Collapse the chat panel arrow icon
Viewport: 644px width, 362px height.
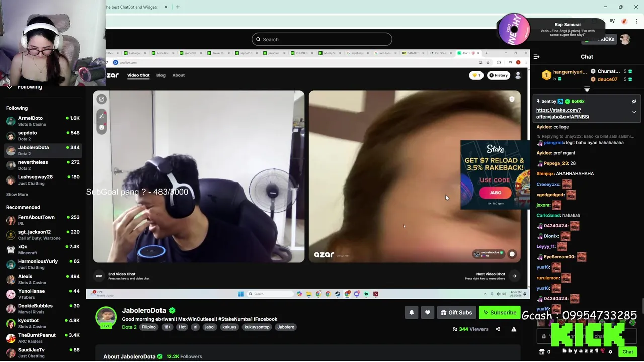point(536,57)
